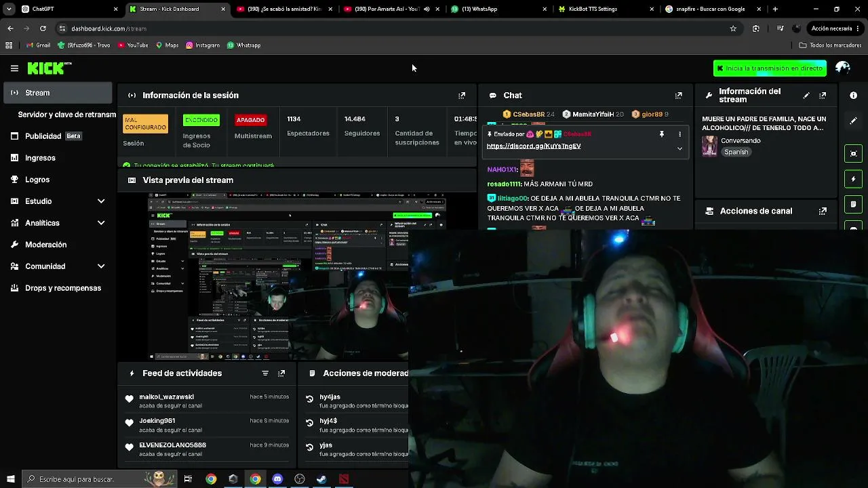Click follower malkol_wazawski in activity feed
Viewport: 868px width, 488px height.
tap(166, 397)
